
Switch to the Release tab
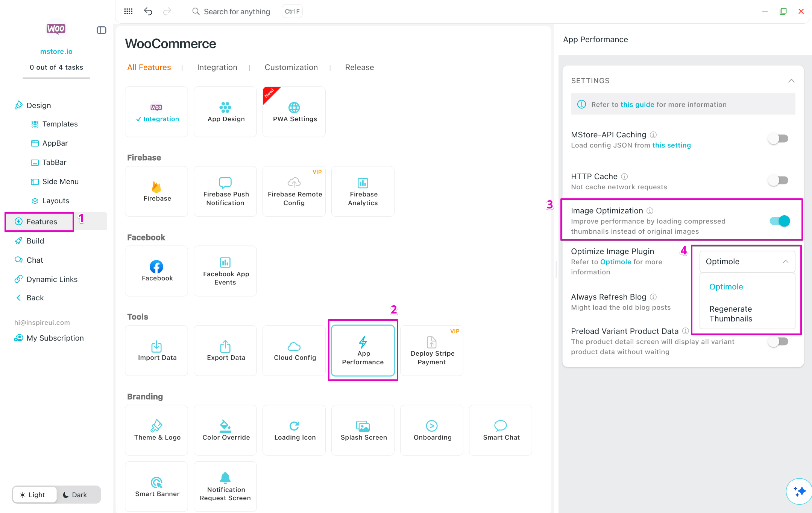coord(359,67)
